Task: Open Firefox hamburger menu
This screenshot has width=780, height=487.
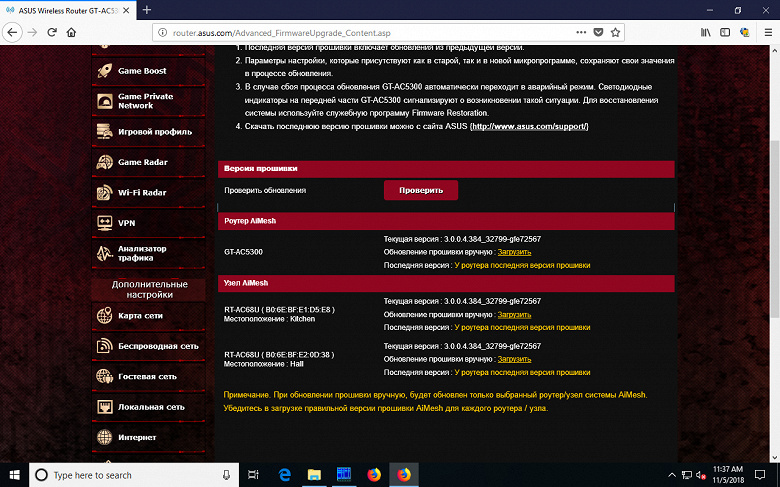Action: (768, 32)
